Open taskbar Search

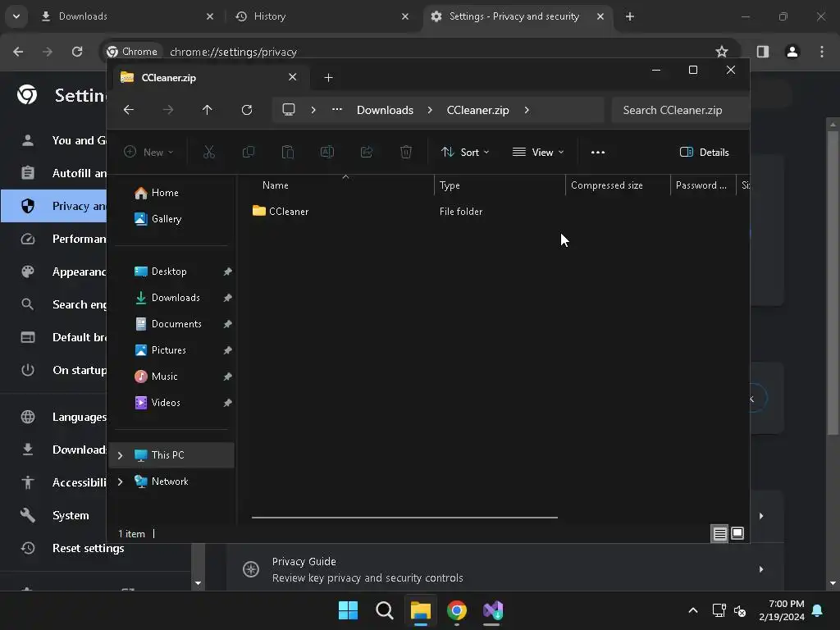pos(385,610)
